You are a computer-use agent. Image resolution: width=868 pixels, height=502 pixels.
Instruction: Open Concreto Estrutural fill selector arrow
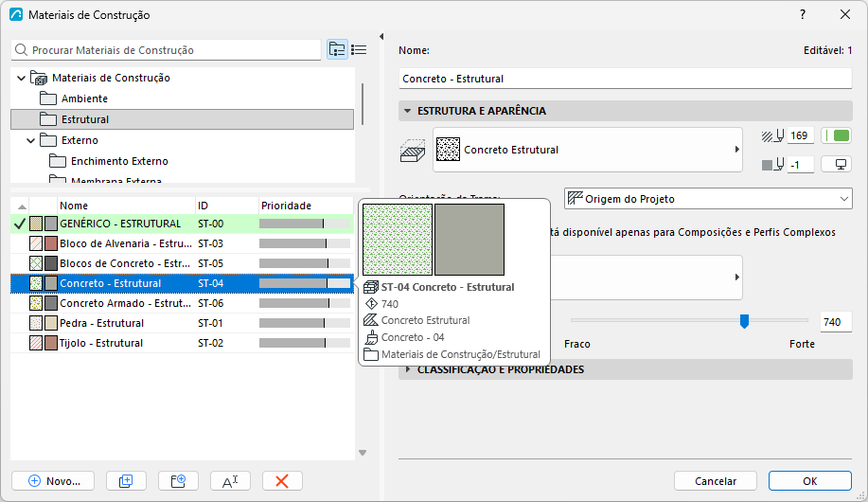[x=736, y=150]
